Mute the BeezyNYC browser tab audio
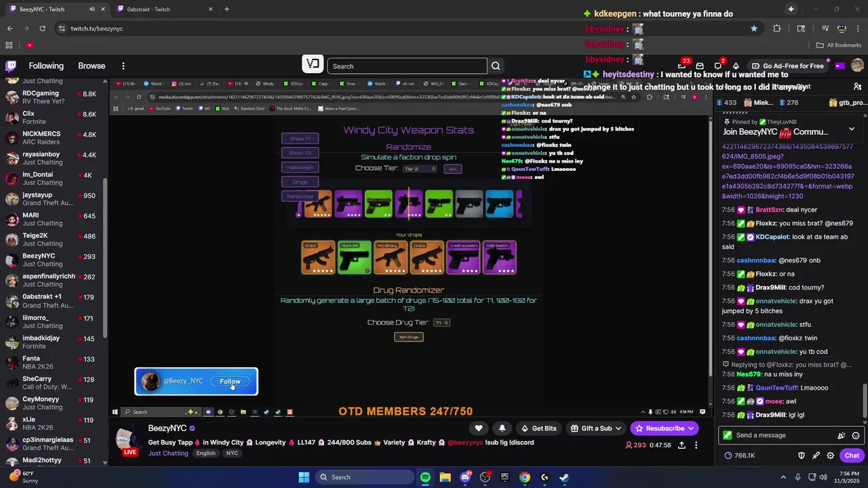 (x=92, y=9)
